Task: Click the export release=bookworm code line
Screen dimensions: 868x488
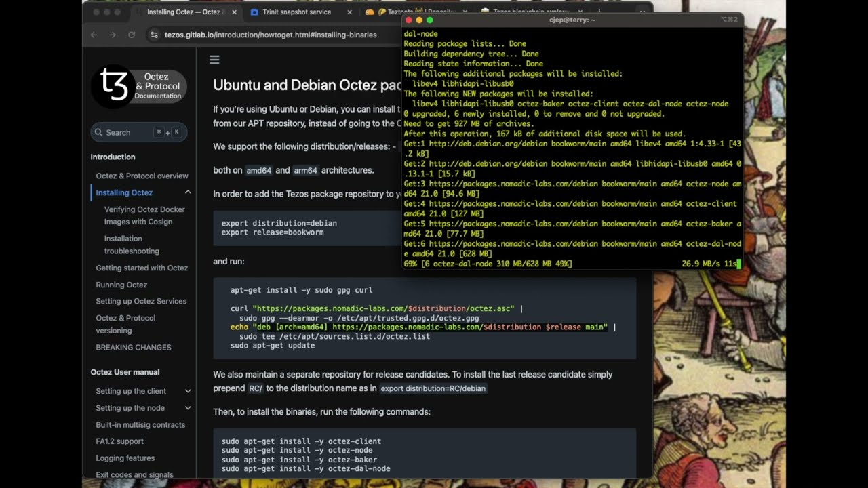Action: coord(272,232)
